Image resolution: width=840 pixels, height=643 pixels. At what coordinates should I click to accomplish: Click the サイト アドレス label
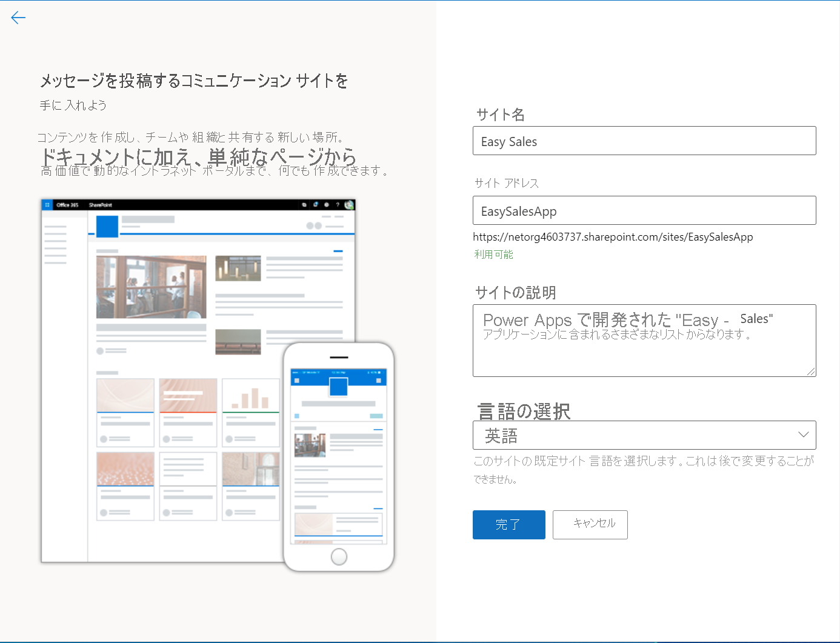click(x=507, y=183)
